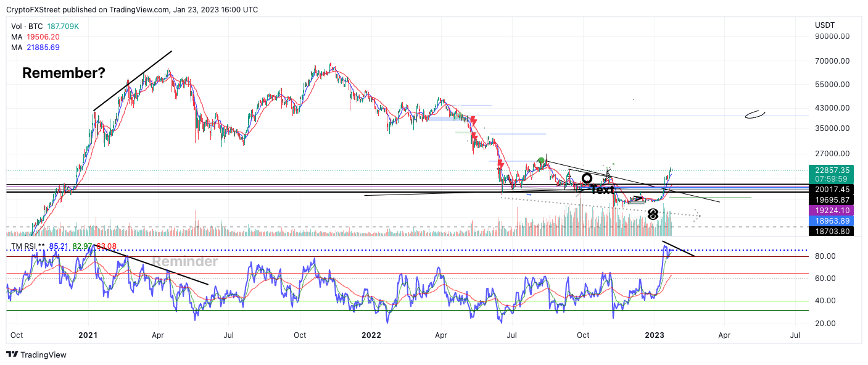Select the faded 'Reminder' text on the RSI pane
Viewport: 868px width, 365px height.
(x=184, y=261)
